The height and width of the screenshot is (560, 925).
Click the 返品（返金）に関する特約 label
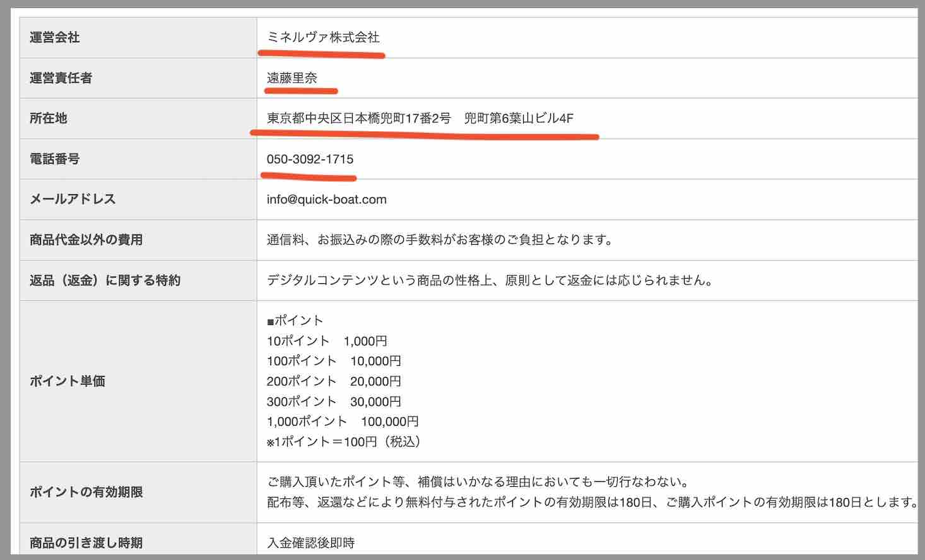pos(105,281)
